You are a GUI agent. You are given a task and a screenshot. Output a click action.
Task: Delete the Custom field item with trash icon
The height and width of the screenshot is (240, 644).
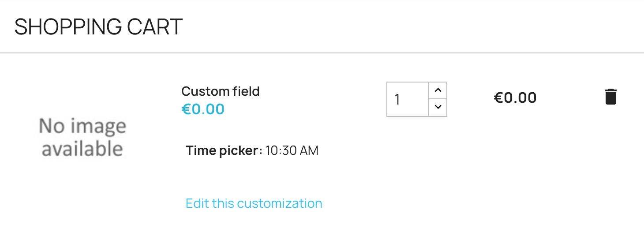point(610,97)
